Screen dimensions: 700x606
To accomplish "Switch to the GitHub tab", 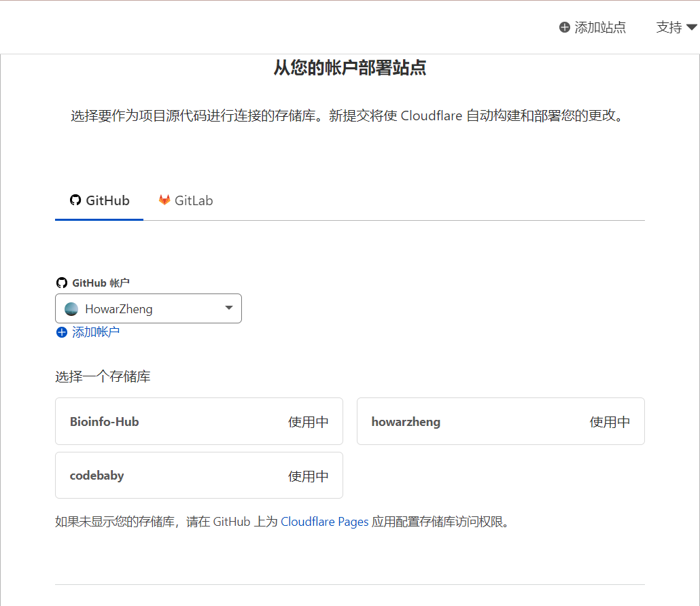I will 99,200.
